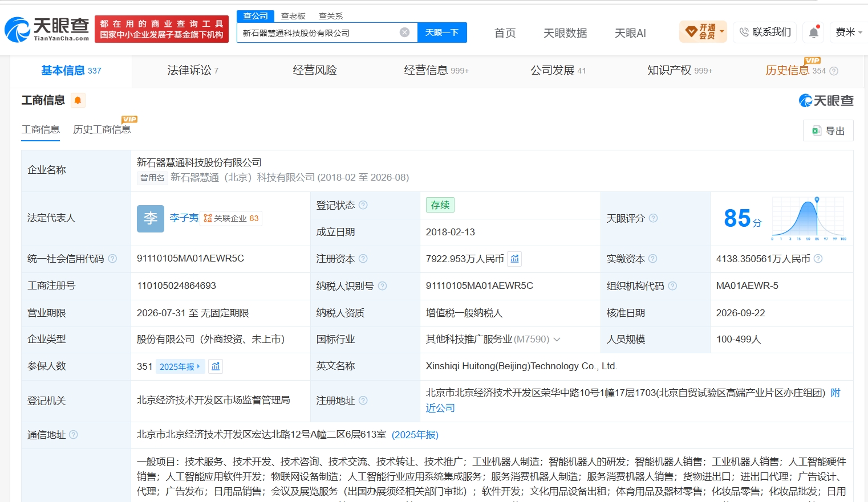This screenshot has width=868, height=502.
Task: Click the help icon after the 4138.350561万人民币 value
Action: point(818,259)
